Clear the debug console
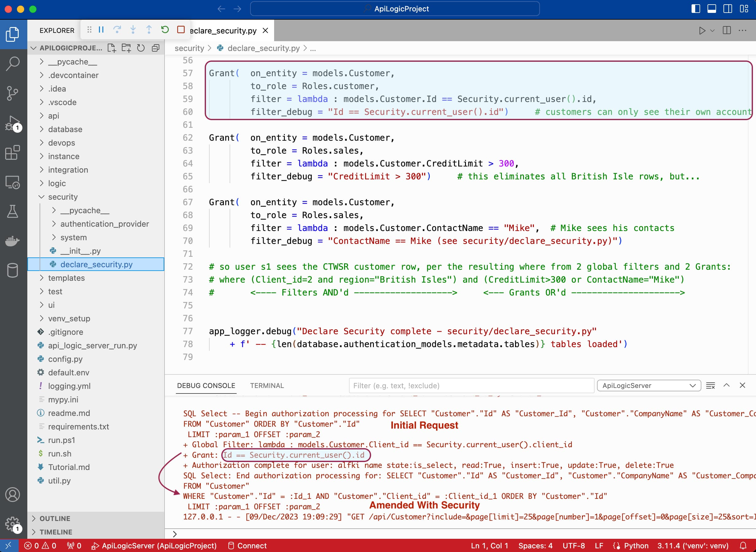The height and width of the screenshot is (552, 756). [x=711, y=386]
